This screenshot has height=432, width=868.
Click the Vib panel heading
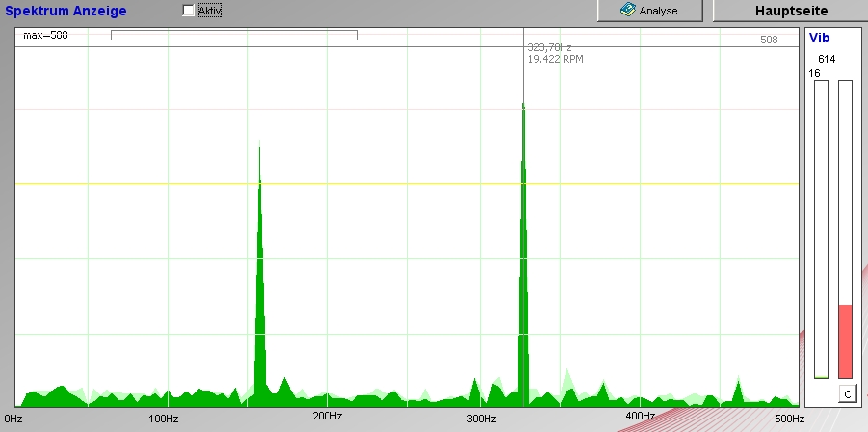819,39
